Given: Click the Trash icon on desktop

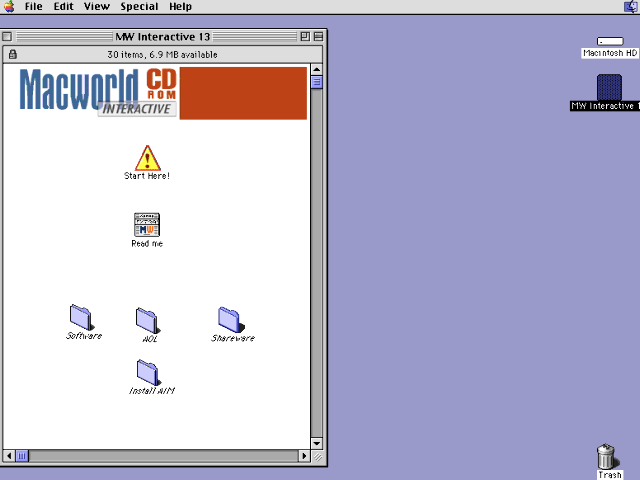Looking at the screenshot, I should click(607, 457).
